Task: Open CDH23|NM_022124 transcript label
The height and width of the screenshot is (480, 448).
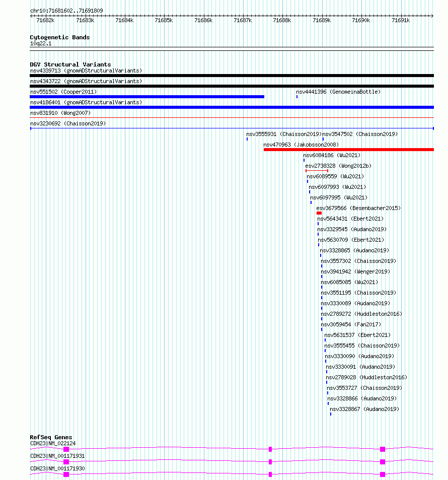Action: pos(53,444)
